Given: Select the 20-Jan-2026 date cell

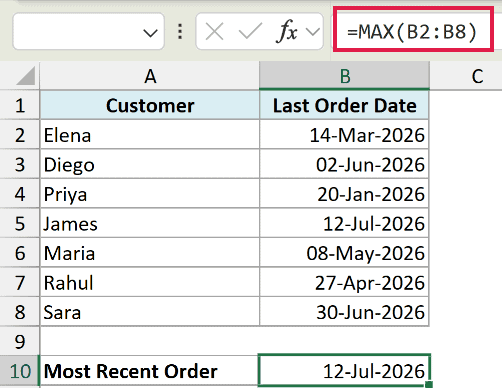Looking at the screenshot, I should pyautogui.click(x=344, y=194).
